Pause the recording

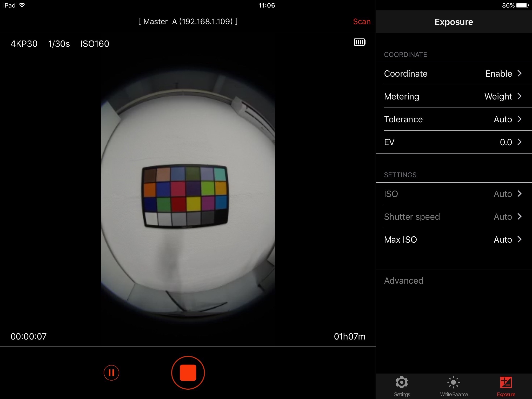click(x=111, y=373)
